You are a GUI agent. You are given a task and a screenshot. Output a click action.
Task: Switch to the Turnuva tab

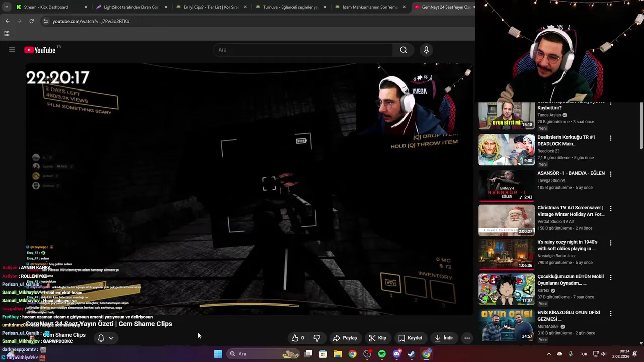[290, 7]
